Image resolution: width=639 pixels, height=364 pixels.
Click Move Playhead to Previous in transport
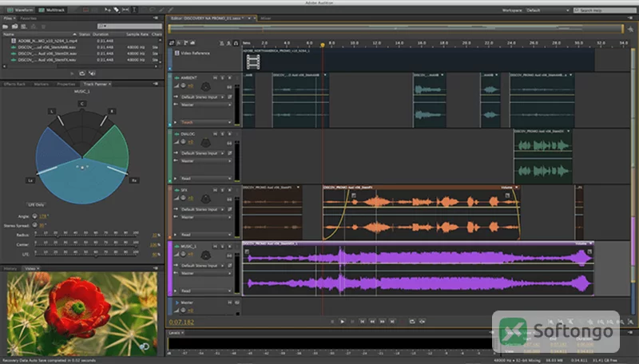[x=363, y=321]
